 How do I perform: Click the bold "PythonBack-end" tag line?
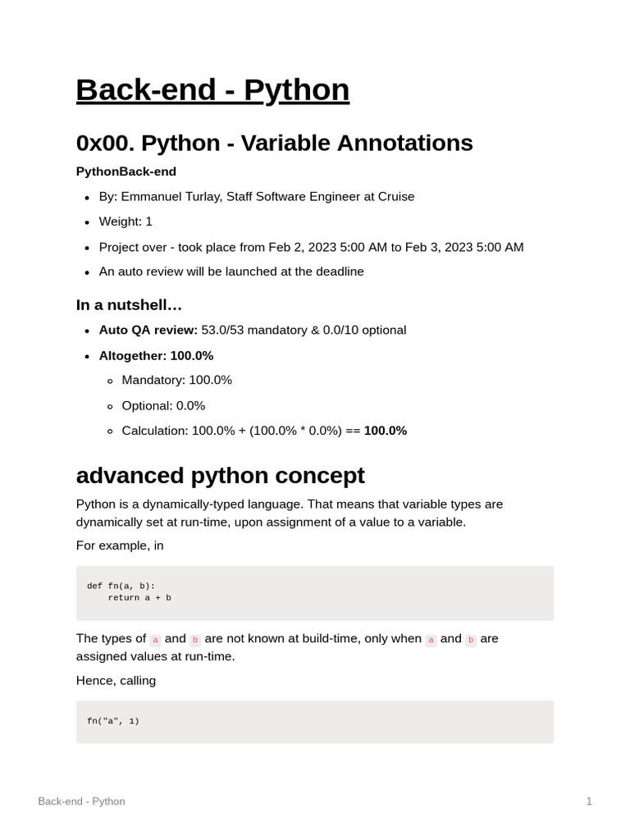tap(126, 171)
